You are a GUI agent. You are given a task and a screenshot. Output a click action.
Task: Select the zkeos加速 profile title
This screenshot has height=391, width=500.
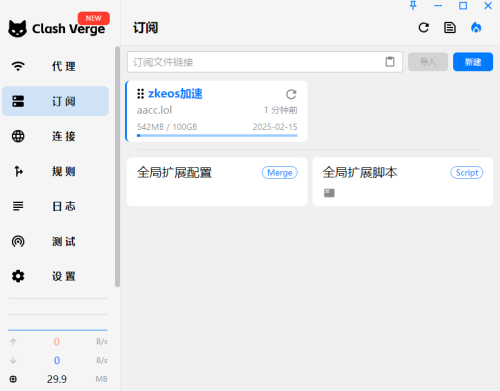pyautogui.click(x=175, y=94)
